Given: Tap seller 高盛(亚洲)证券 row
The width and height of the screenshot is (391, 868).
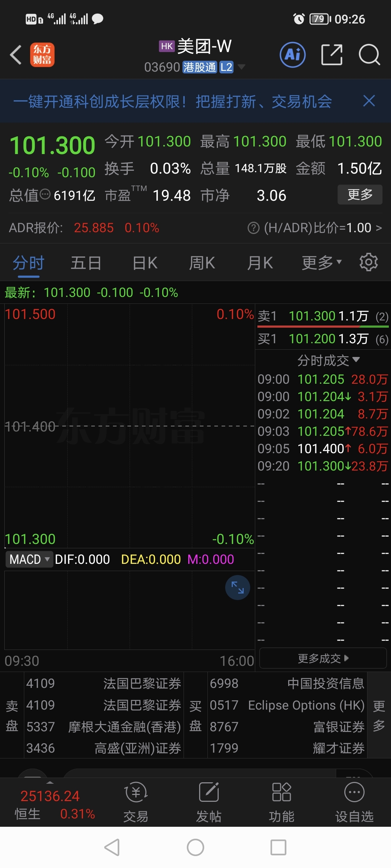Looking at the screenshot, I should pyautogui.click(x=104, y=748).
